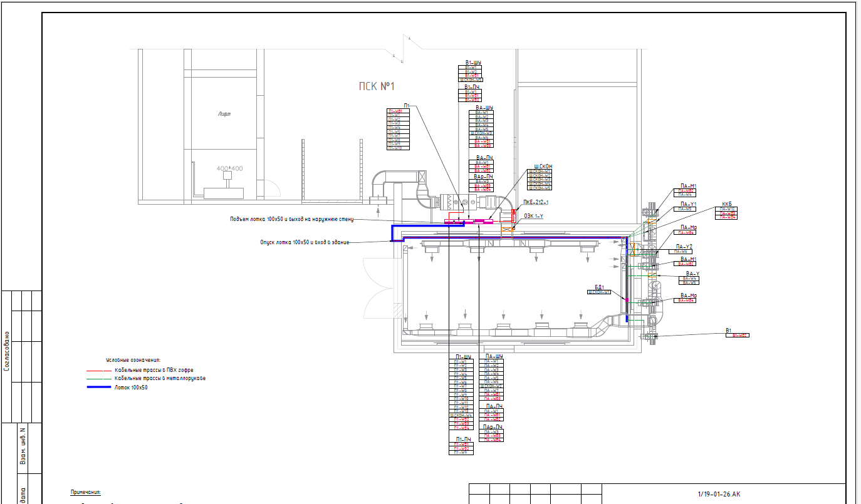Click the 'П1-ПЧ' cable list heading
The image size is (861, 504).
(x=464, y=439)
